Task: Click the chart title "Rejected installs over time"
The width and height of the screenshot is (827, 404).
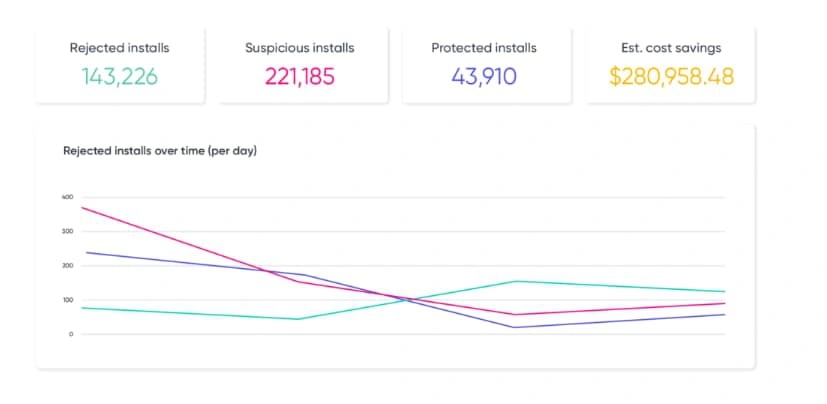Action: pyautogui.click(x=161, y=151)
